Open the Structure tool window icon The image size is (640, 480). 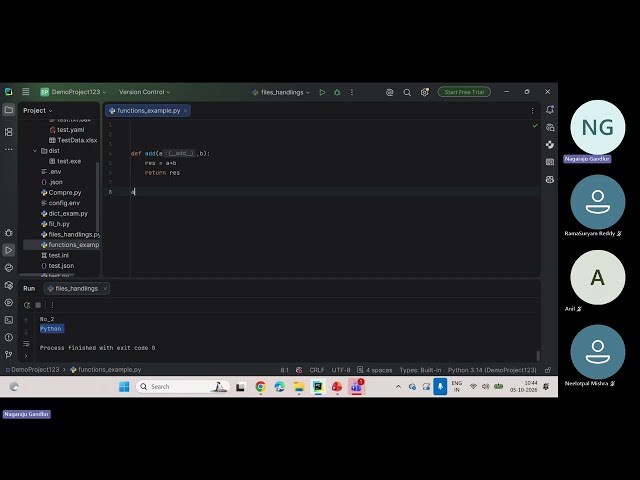(9, 132)
